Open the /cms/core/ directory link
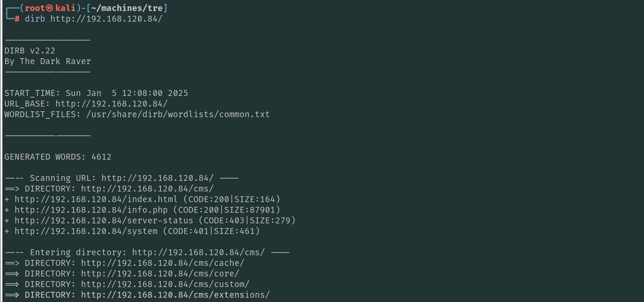Image resolution: width=644 pixels, height=302 pixels. coord(160,274)
